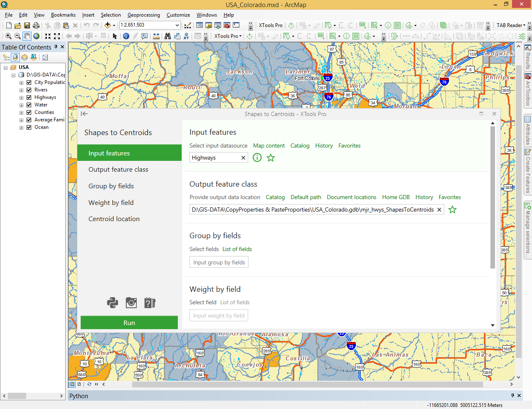Viewport: 532px width, 409px height.
Task: Expand the Rivers layer node
Action: tap(21, 90)
